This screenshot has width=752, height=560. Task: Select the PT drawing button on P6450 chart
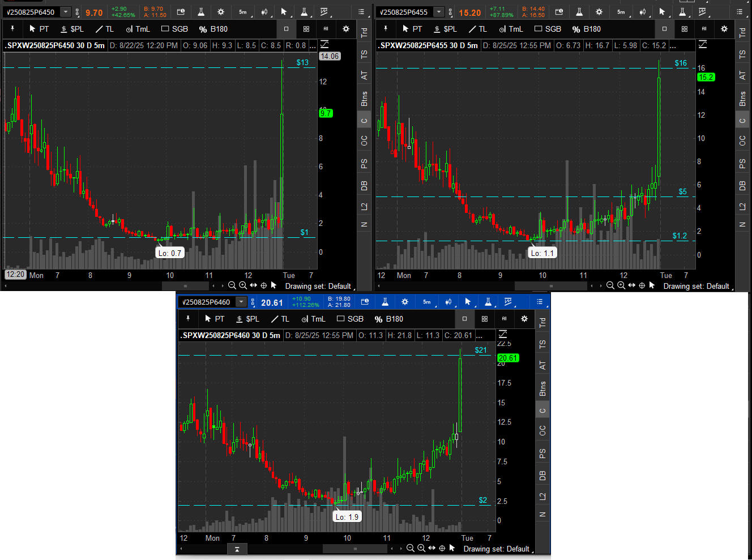[x=39, y=29]
